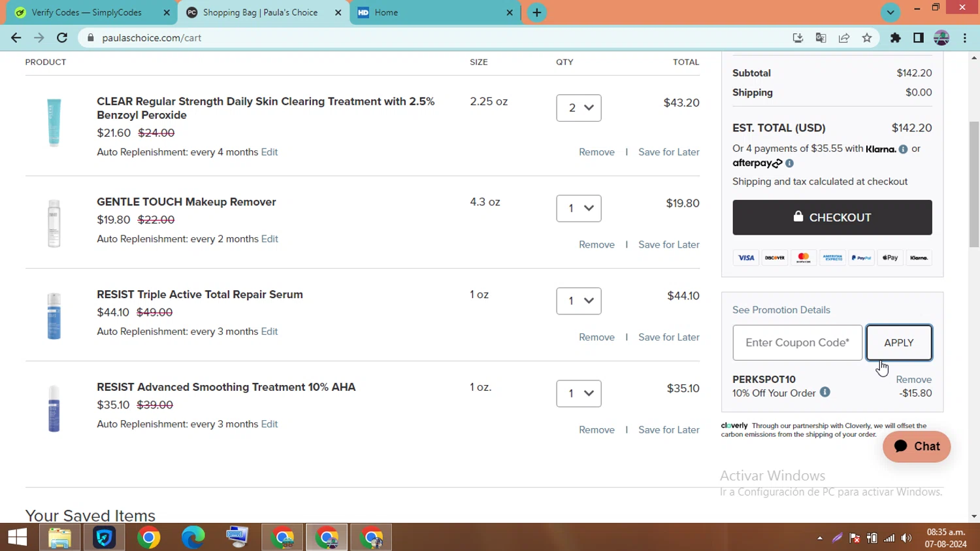Open the blue shield security app in taskbar
Viewport: 980px width, 551px height.
104,537
